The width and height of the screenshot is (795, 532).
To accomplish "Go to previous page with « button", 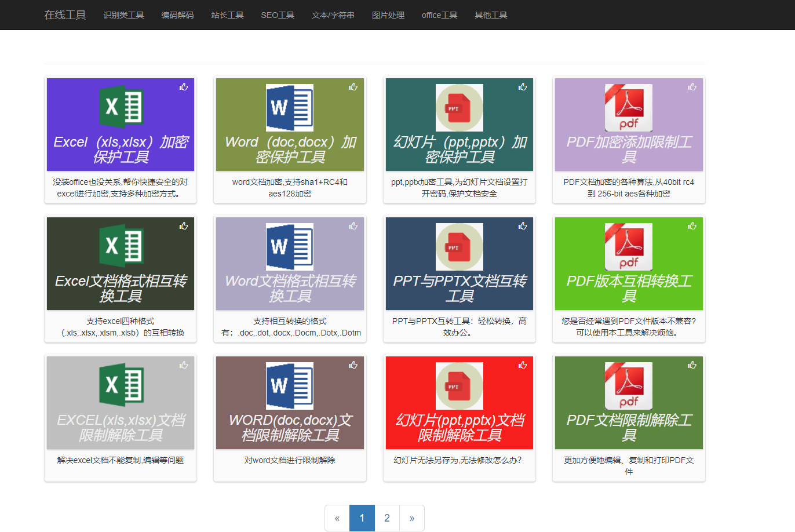I will (337, 518).
